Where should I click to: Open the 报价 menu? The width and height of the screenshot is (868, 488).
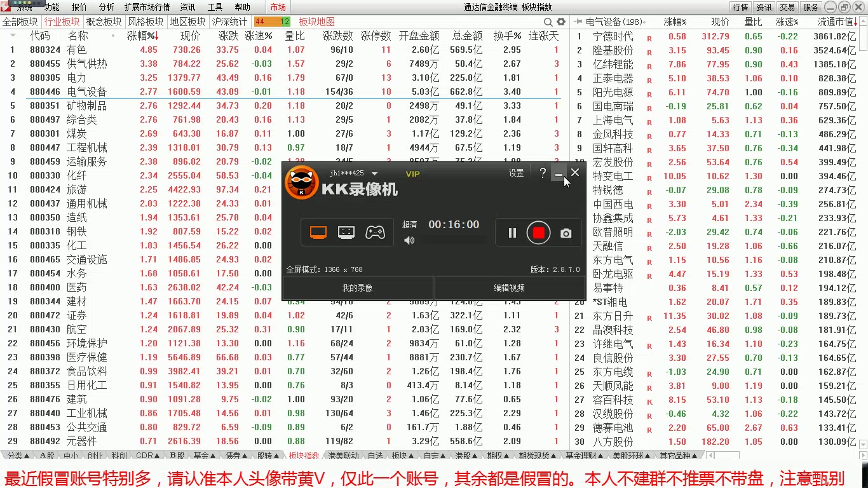click(79, 7)
